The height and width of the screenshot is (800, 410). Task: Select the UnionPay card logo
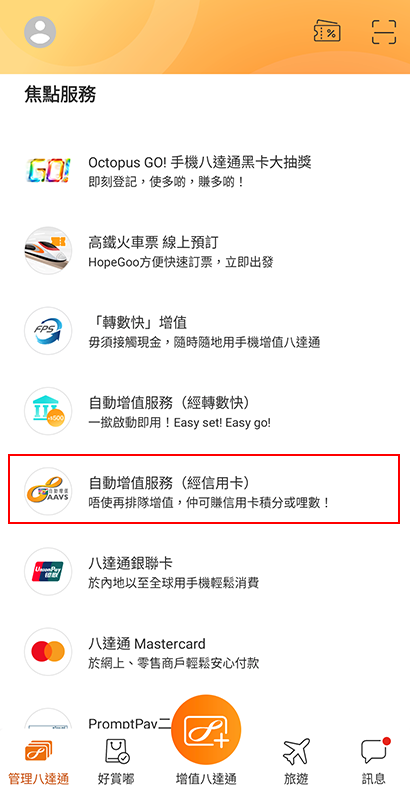pos(48,571)
